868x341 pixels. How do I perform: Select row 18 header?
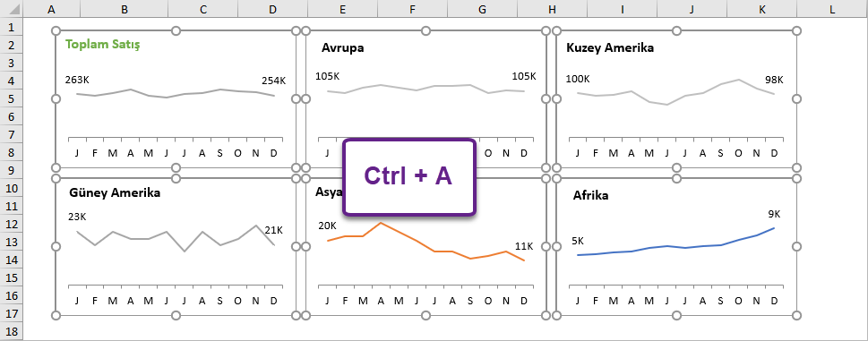13,331
